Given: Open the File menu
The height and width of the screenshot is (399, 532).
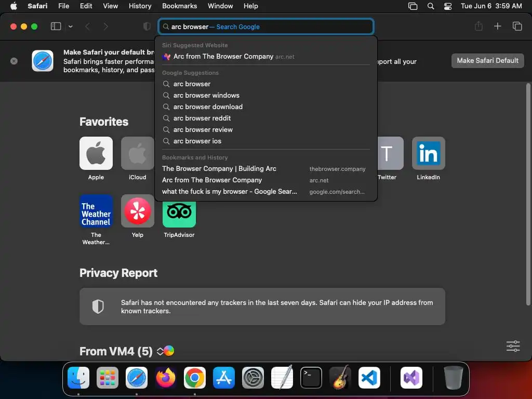Looking at the screenshot, I should click(x=63, y=6).
